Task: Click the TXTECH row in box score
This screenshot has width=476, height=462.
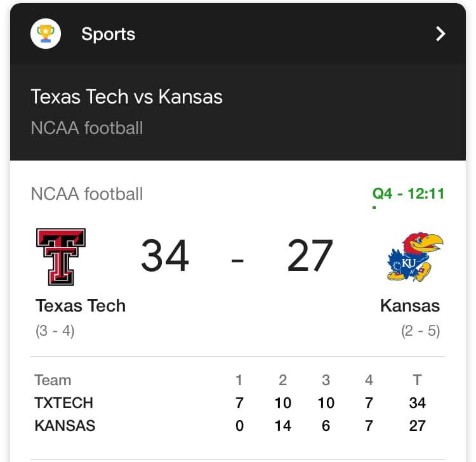Action: coord(230,403)
